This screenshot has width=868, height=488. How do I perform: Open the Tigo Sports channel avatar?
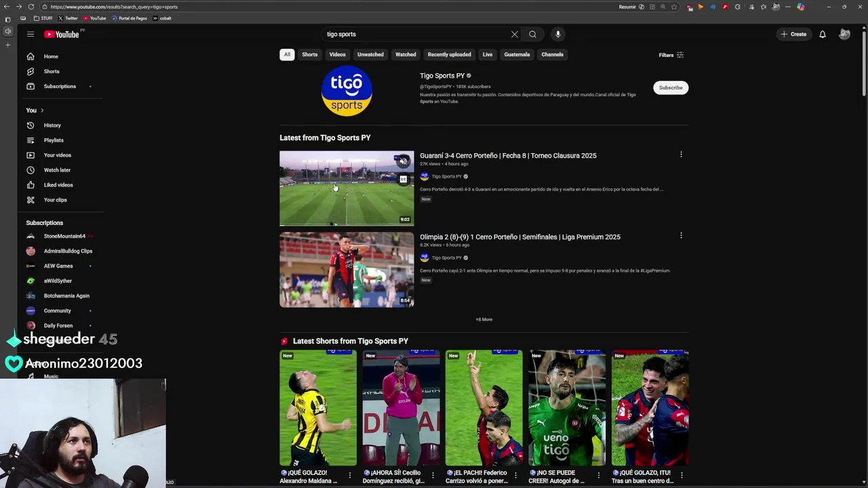tap(347, 90)
